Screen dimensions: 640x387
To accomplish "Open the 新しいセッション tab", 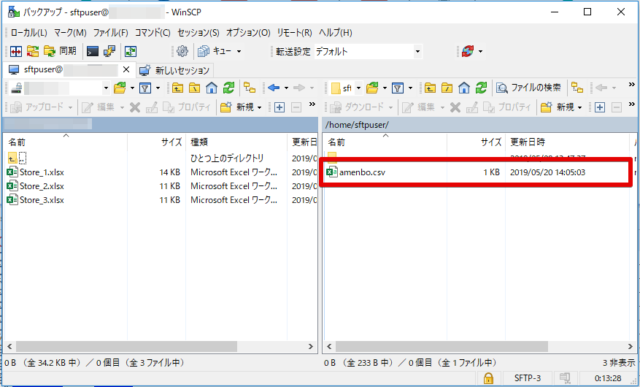I will [175, 70].
